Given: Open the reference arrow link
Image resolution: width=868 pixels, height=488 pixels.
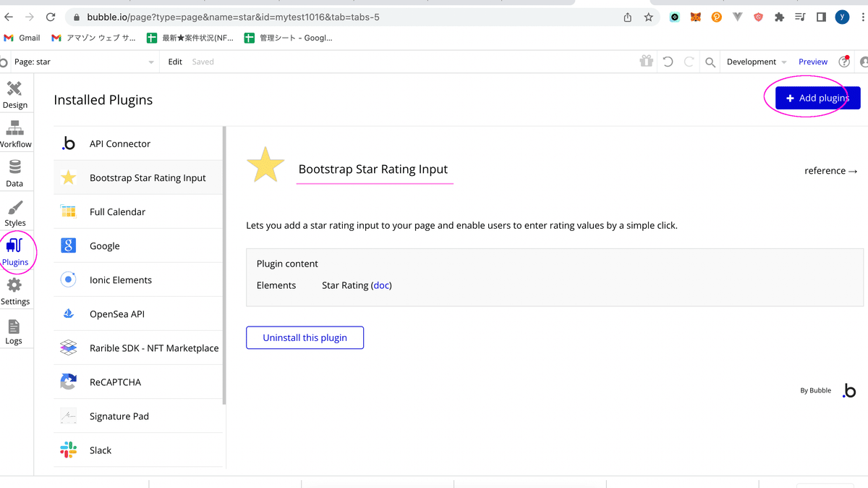Looking at the screenshot, I should point(830,171).
